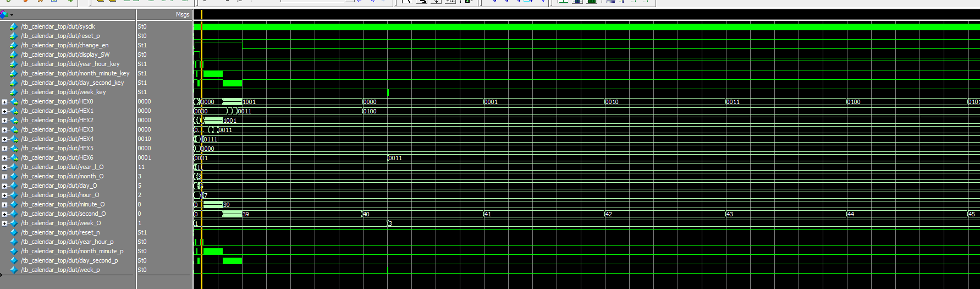Select the /tb_calendar_top/dut/year_l_O signal name
Image resolution: width=980 pixels, height=289 pixels.
click(x=62, y=167)
